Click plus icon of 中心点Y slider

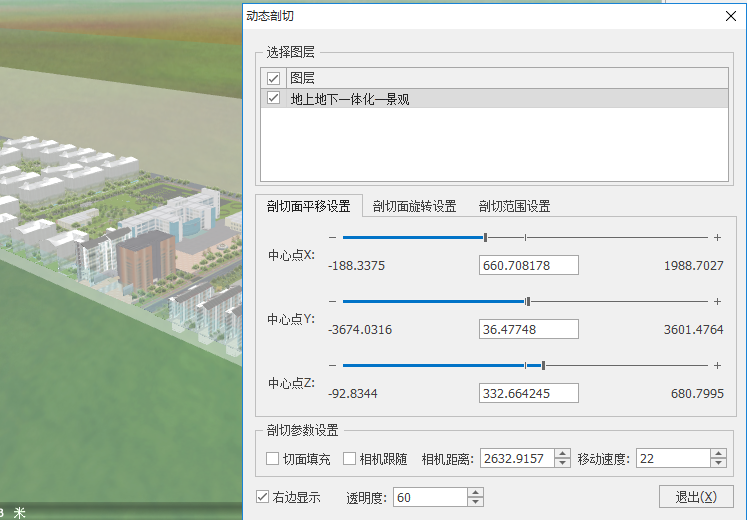pos(717,301)
